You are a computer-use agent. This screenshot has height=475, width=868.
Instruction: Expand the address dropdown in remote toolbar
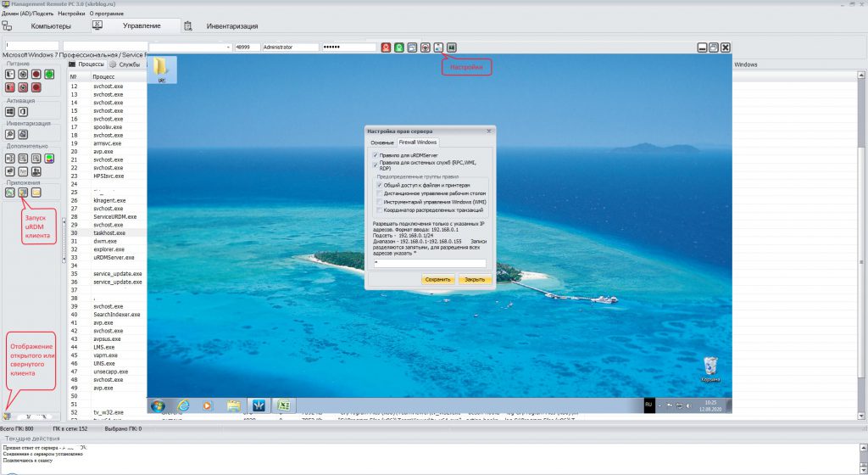click(x=228, y=47)
